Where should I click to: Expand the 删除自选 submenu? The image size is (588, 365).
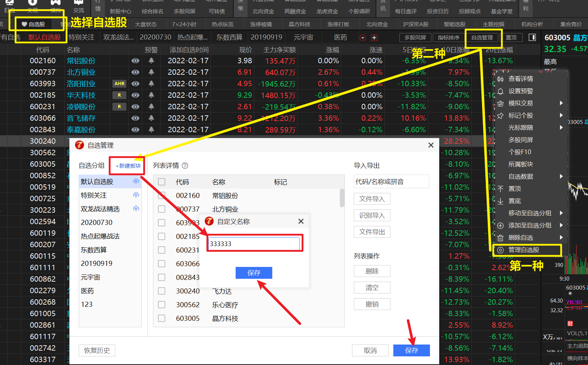561,237
